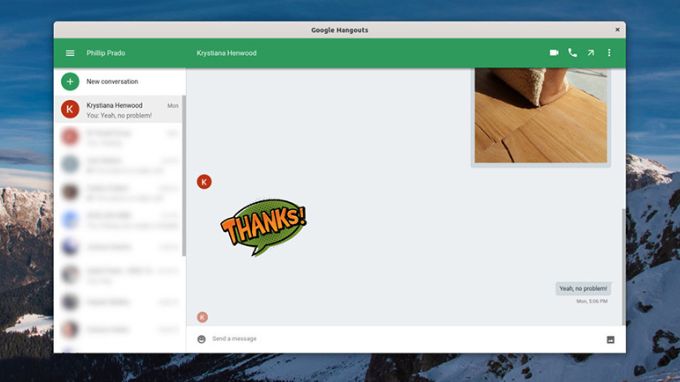Click the Phillip Prado account name
The height and width of the screenshot is (382, 680).
click(x=105, y=53)
